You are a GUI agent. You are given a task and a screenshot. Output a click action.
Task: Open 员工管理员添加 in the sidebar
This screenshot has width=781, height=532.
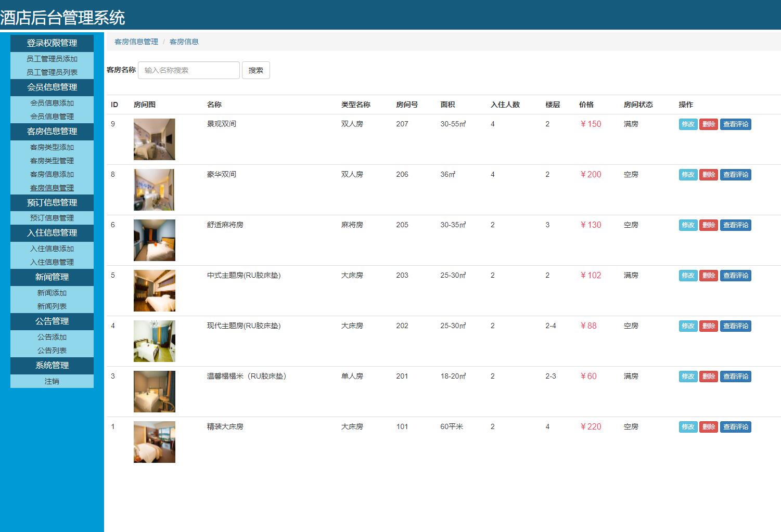52,59
